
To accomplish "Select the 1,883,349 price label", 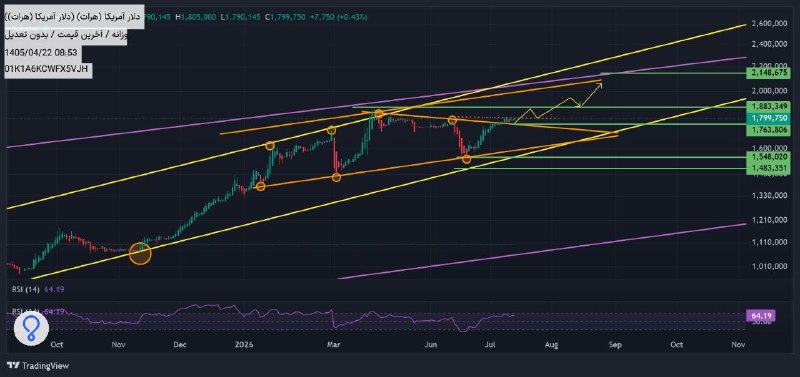I will pyautogui.click(x=767, y=107).
